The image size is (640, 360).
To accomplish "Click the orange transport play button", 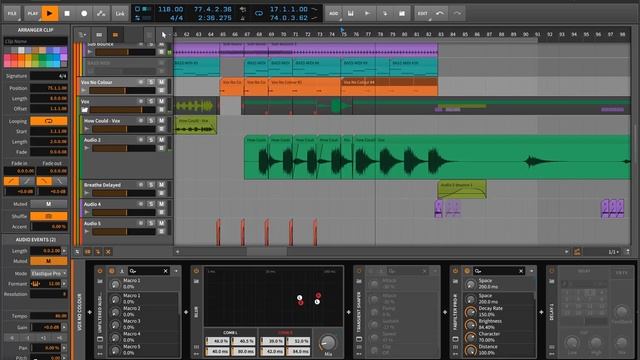I will (49, 13).
